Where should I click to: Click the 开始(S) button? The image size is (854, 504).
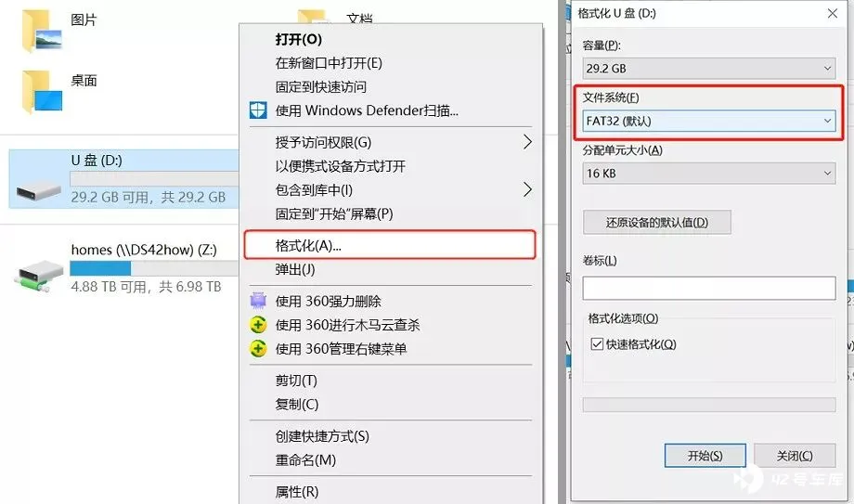click(705, 456)
